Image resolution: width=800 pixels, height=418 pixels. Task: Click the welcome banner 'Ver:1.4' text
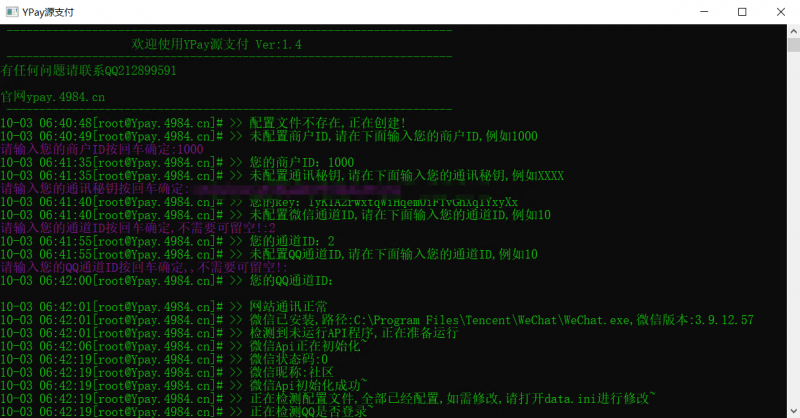click(279, 44)
